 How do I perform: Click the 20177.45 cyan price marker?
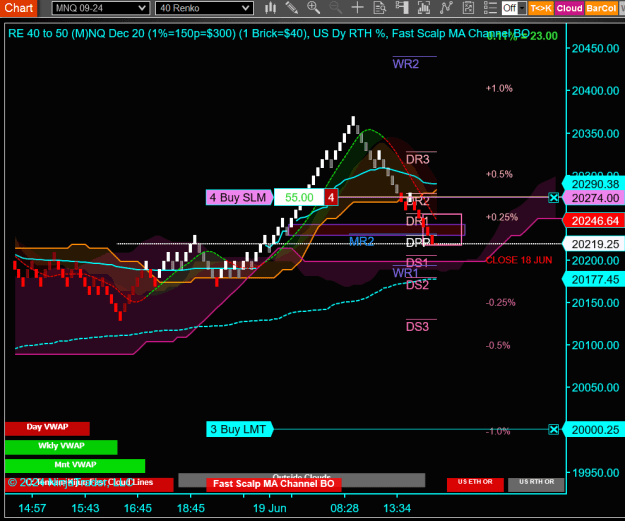pyautogui.click(x=594, y=279)
